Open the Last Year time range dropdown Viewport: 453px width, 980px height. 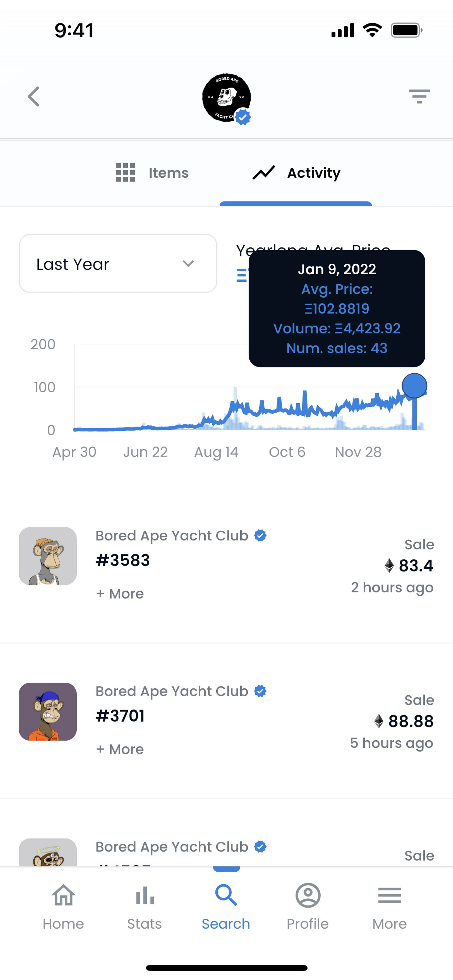click(x=118, y=264)
